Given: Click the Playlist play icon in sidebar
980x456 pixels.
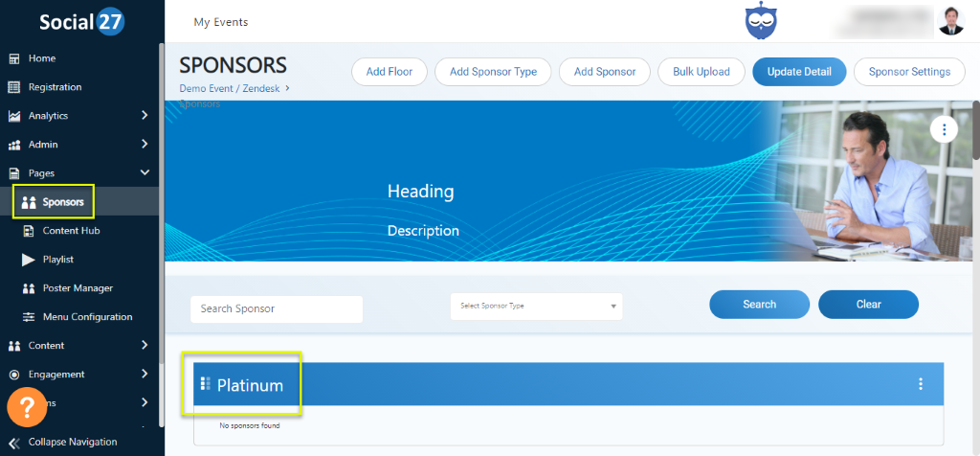Looking at the screenshot, I should coord(27,260).
